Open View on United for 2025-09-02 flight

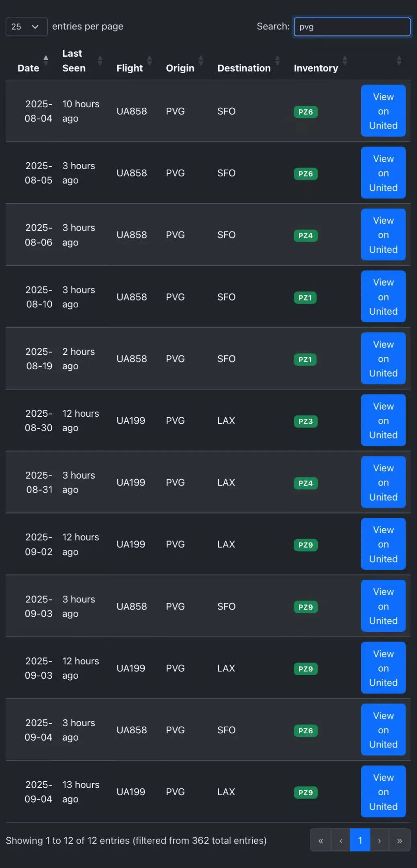(x=383, y=544)
